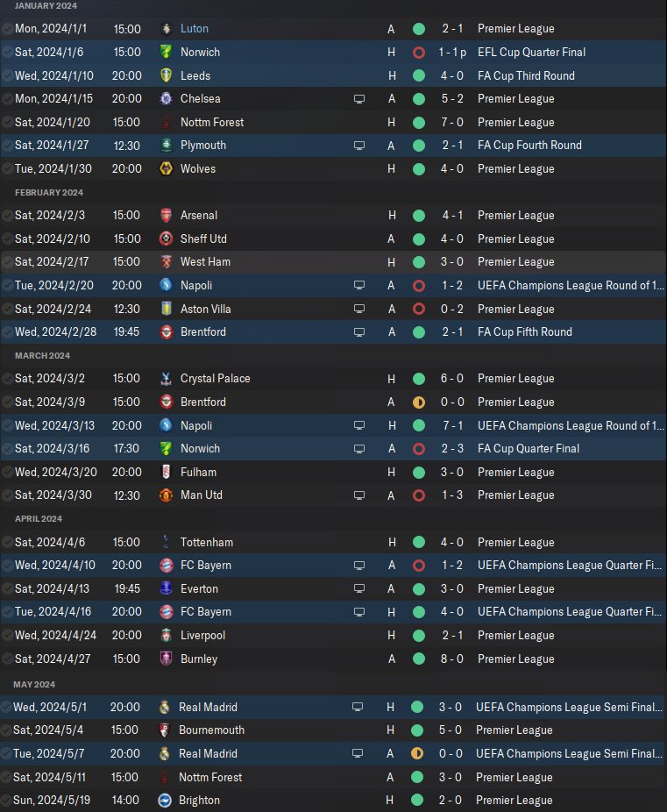Click the yellow draw indicator on Real Madrid away row

[417, 753]
